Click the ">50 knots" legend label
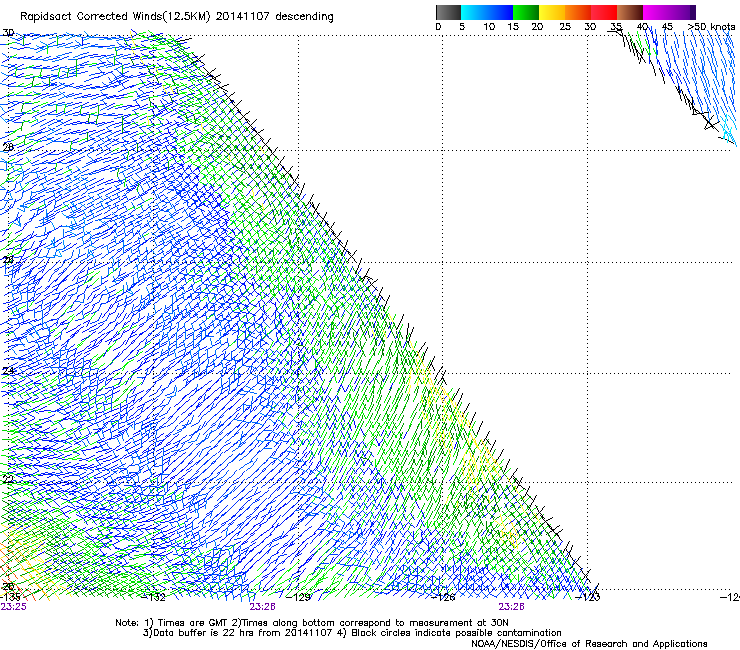This screenshot has width=740, height=650. coord(711,27)
